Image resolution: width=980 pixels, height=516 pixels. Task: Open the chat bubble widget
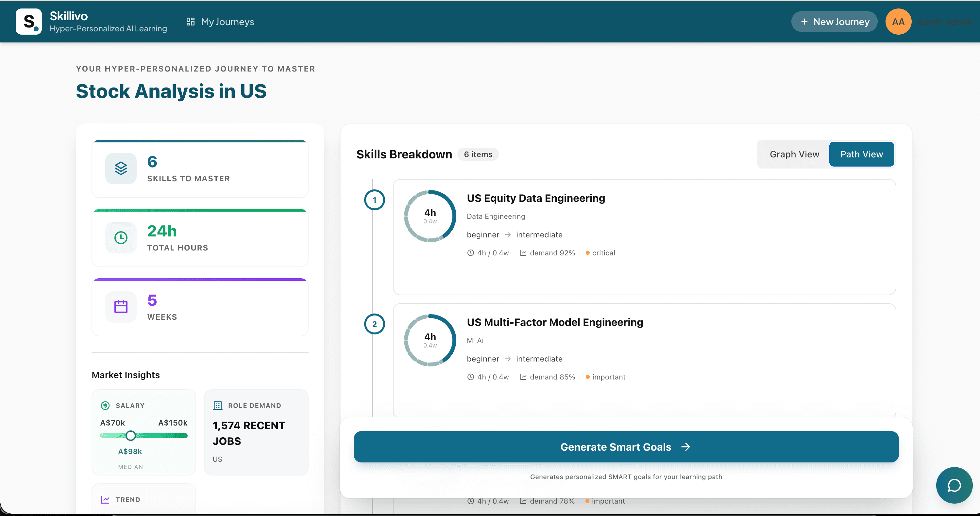pos(954,485)
